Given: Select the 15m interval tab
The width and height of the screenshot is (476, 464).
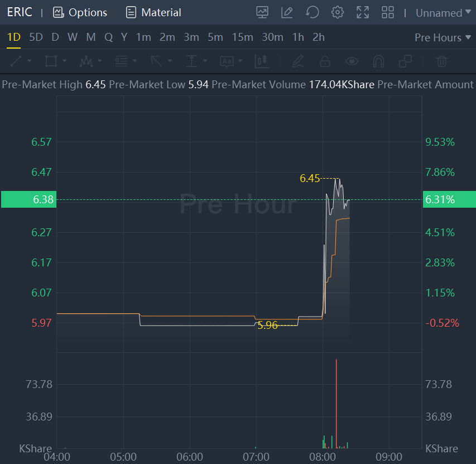Looking at the screenshot, I should pos(242,37).
